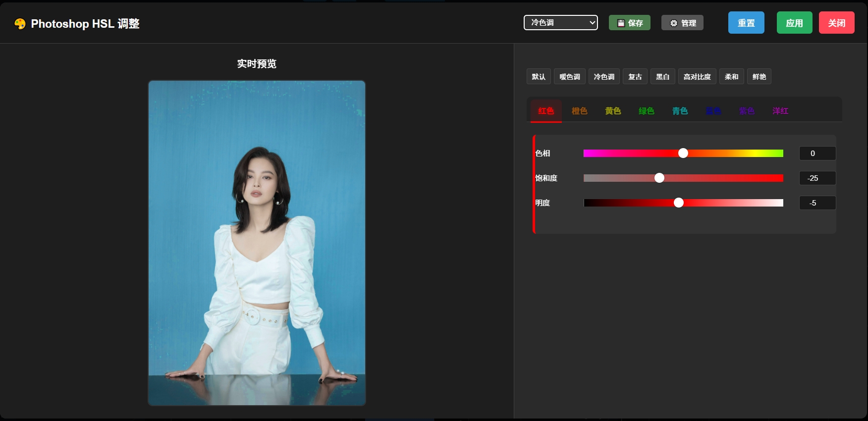Viewport: 868px width, 421px height.
Task: Select the 冷色调 preset chip
Action: pos(604,77)
